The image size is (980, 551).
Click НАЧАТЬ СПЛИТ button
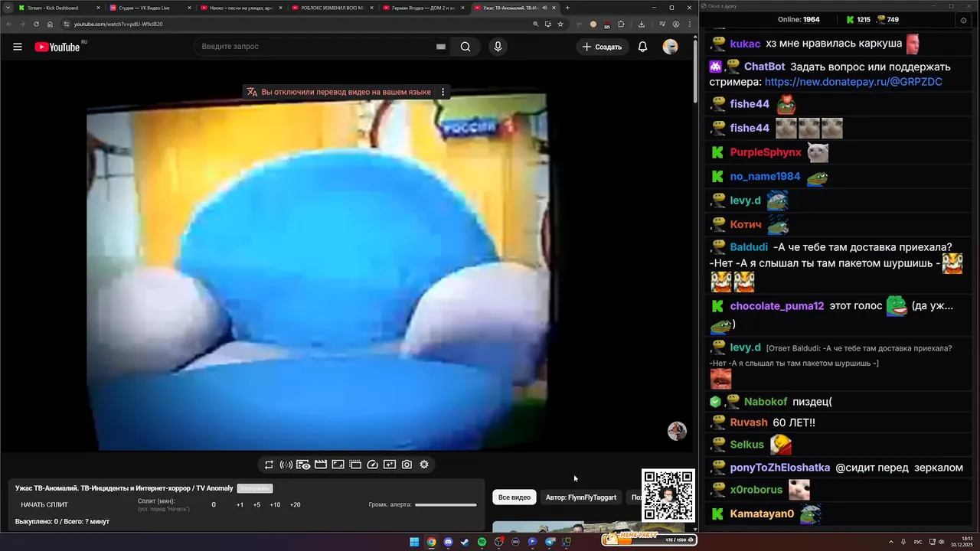coord(44,505)
